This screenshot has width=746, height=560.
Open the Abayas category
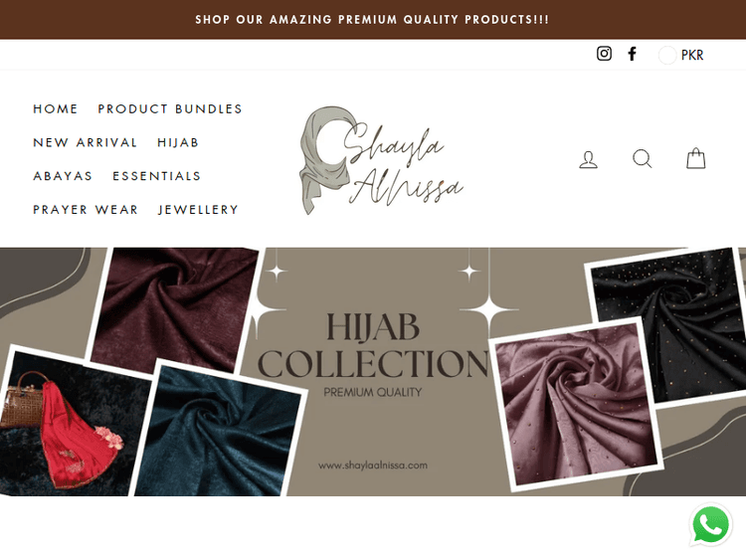(63, 176)
